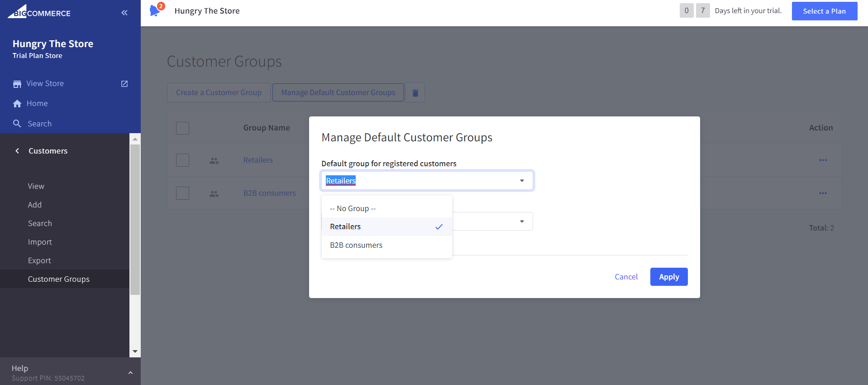This screenshot has width=868, height=385.
Task: Click the trash delete icon
Action: coord(415,93)
